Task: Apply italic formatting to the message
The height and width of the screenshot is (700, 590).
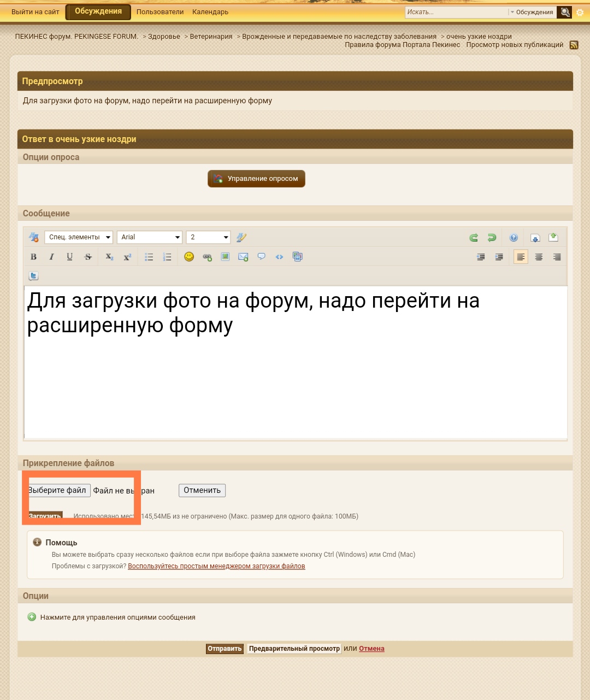Action: click(x=51, y=257)
